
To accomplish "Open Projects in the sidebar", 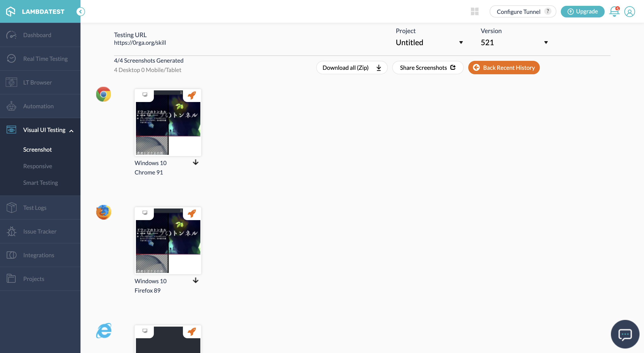I will tap(40, 279).
